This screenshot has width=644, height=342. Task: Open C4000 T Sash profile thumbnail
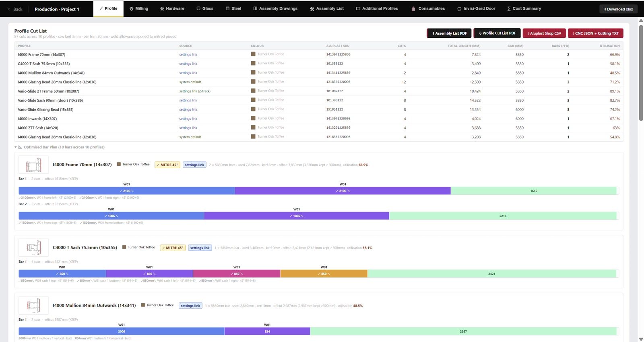coord(34,248)
